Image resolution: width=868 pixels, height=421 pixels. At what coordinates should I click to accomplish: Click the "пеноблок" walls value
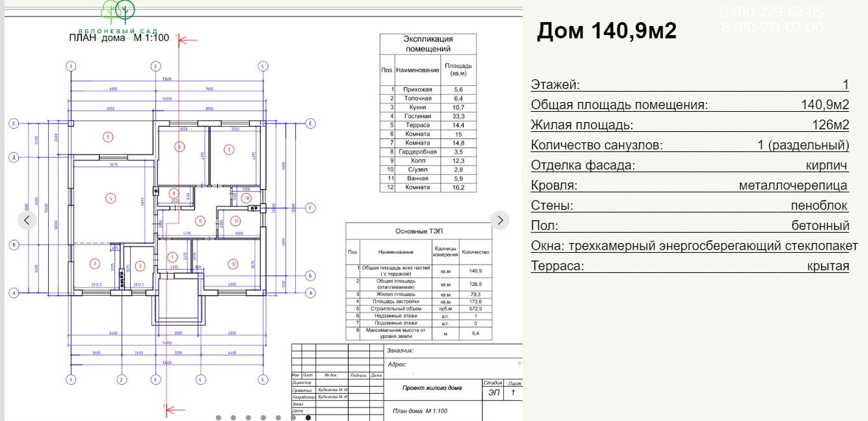819,206
